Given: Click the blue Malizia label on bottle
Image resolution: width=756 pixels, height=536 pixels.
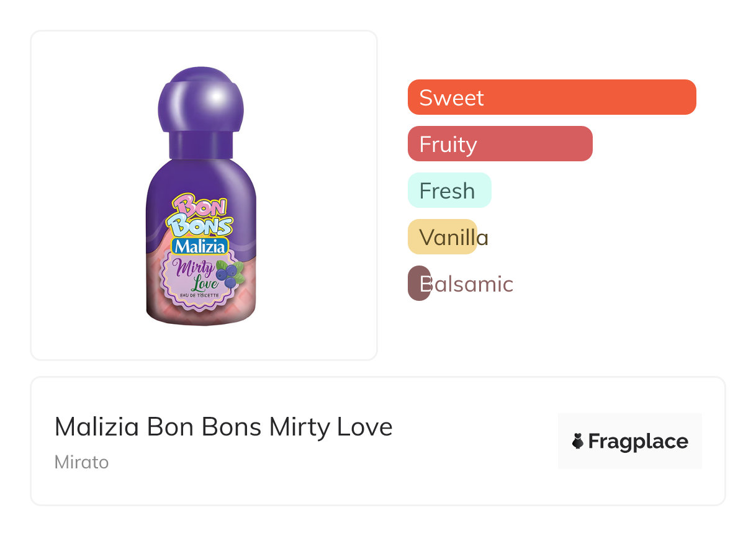Looking at the screenshot, I should [200, 247].
